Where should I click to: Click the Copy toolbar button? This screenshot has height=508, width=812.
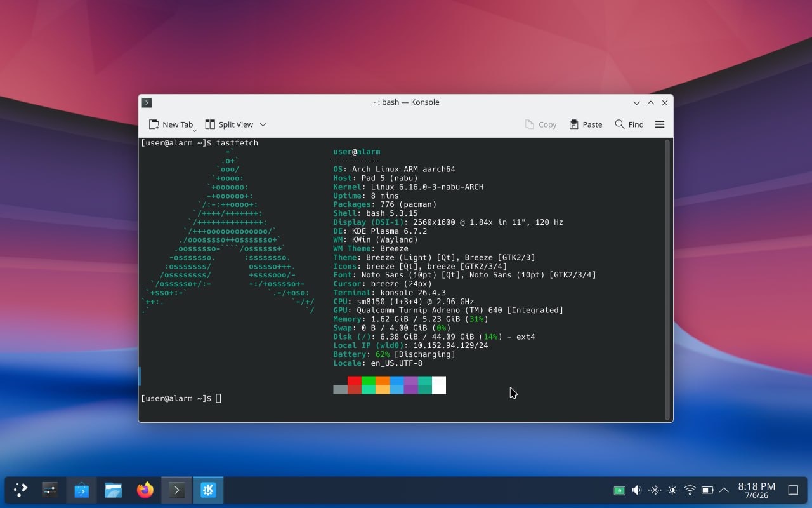[540, 124]
